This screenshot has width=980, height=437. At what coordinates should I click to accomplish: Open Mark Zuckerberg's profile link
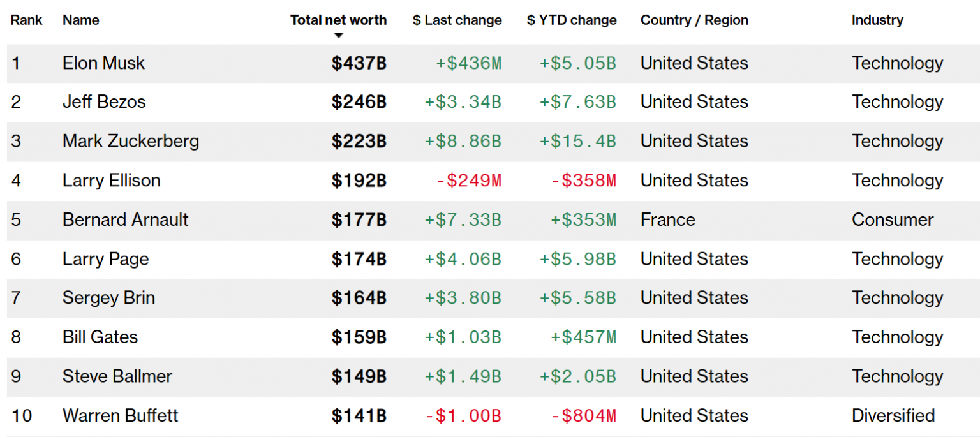[x=131, y=141]
